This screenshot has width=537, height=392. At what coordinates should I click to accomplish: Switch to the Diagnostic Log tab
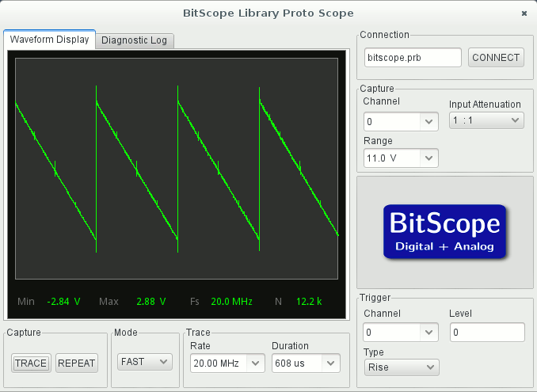coord(135,40)
